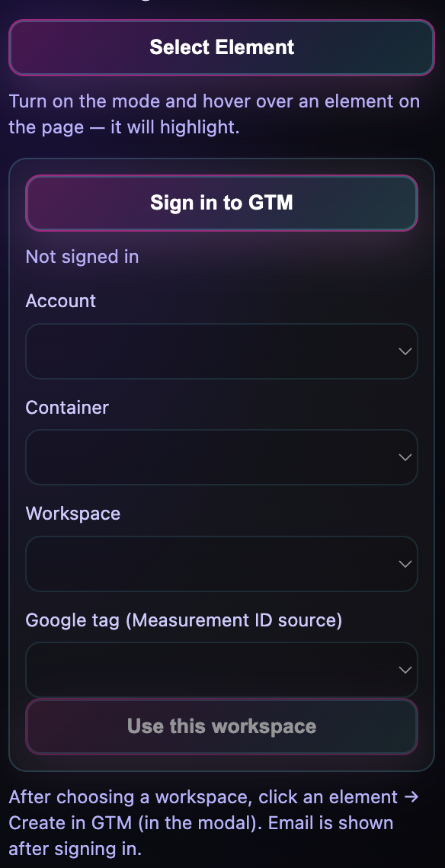
Task: Click inside the empty Account input box
Action: point(190,351)
